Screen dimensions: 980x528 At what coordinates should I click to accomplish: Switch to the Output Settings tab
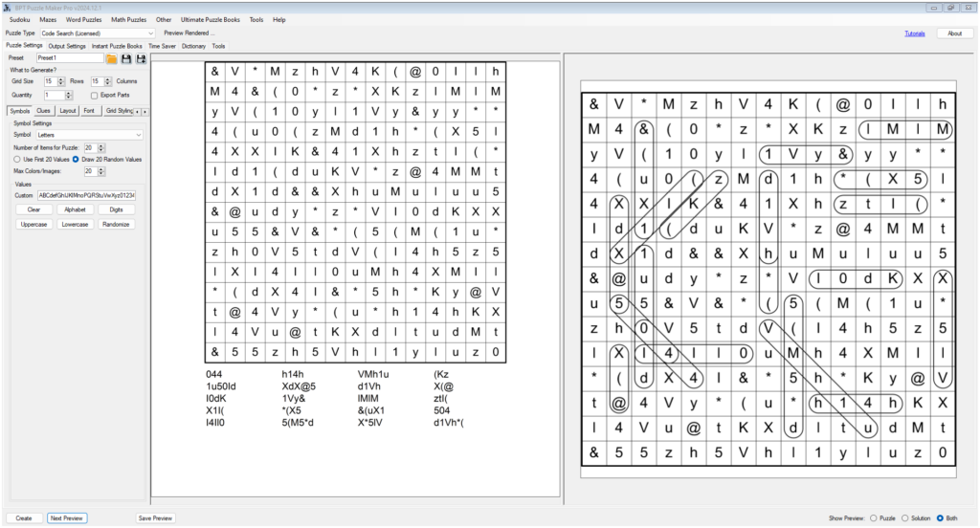[67, 45]
